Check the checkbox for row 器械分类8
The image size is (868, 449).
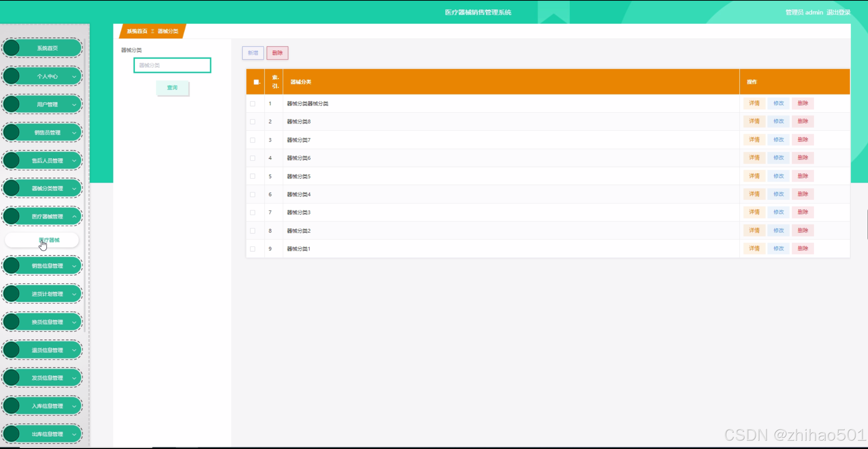point(253,122)
